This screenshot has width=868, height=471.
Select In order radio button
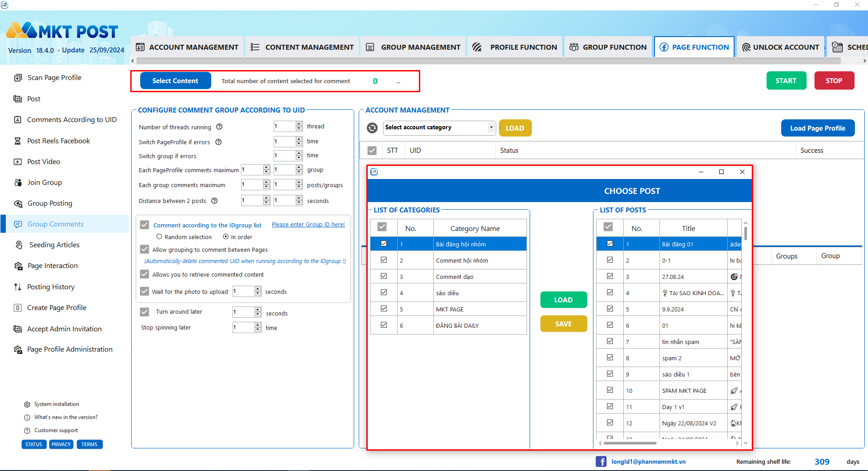point(226,236)
